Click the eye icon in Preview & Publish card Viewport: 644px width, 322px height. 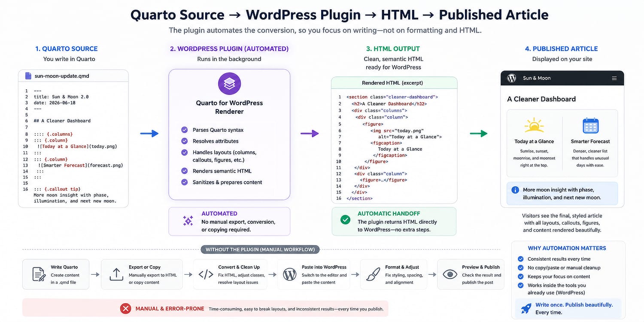[450, 274]
